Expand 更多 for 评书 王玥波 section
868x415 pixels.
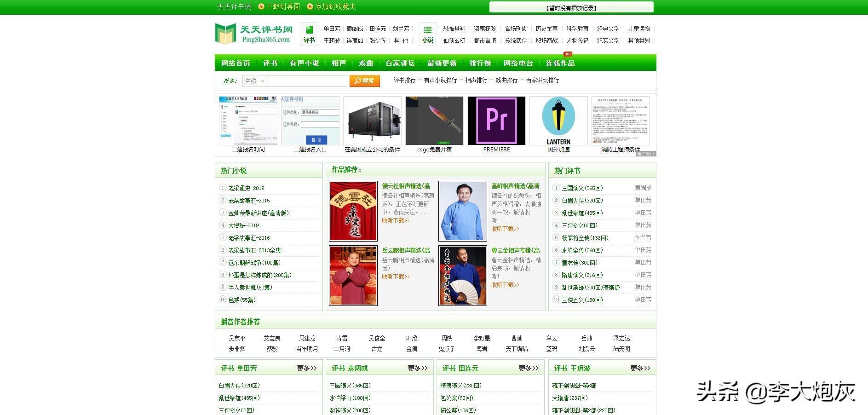640,368
